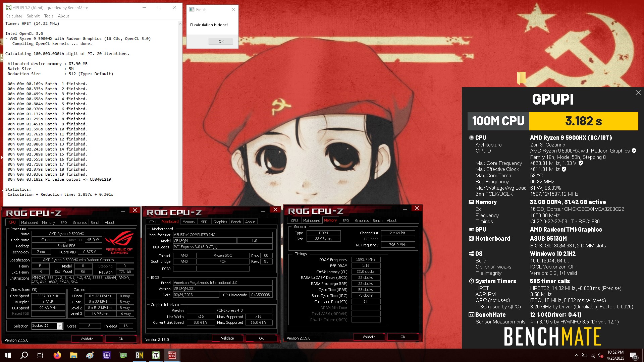Image resolution: width=644 pixels, height=362 pixels.
Task: Open the About menu in GPUPI
Action: coord(63,16)
